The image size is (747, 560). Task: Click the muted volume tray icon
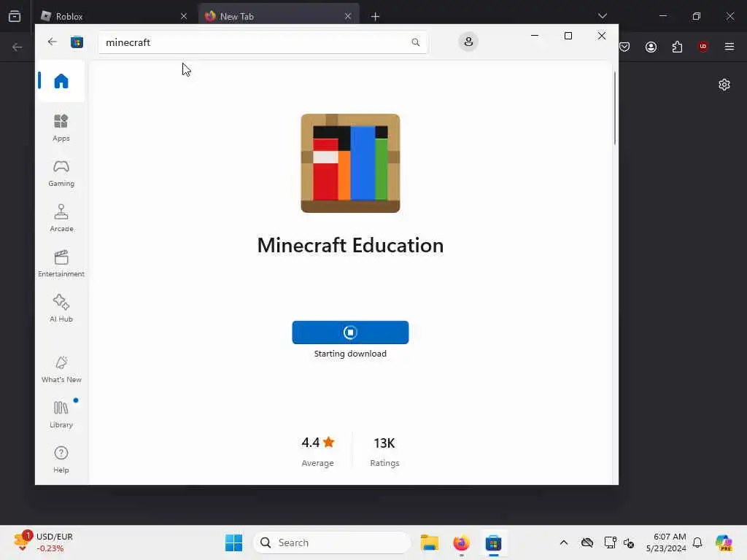coord(628,542)
